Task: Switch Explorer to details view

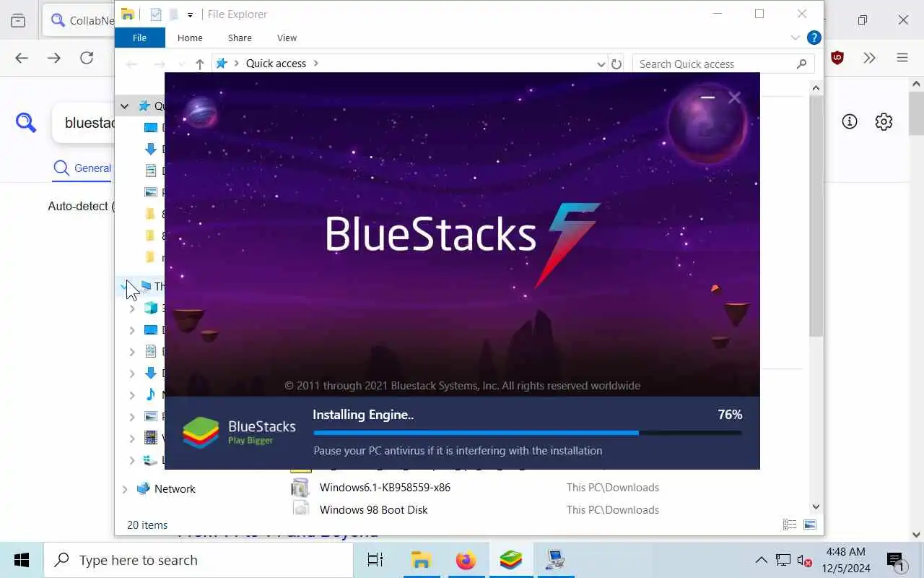Action: (x=790, y=525)
